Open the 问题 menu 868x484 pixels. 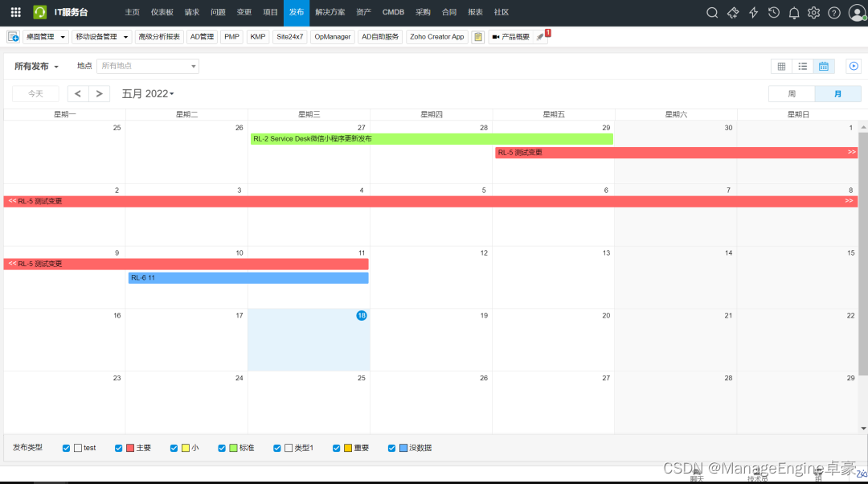pos(218,12)
